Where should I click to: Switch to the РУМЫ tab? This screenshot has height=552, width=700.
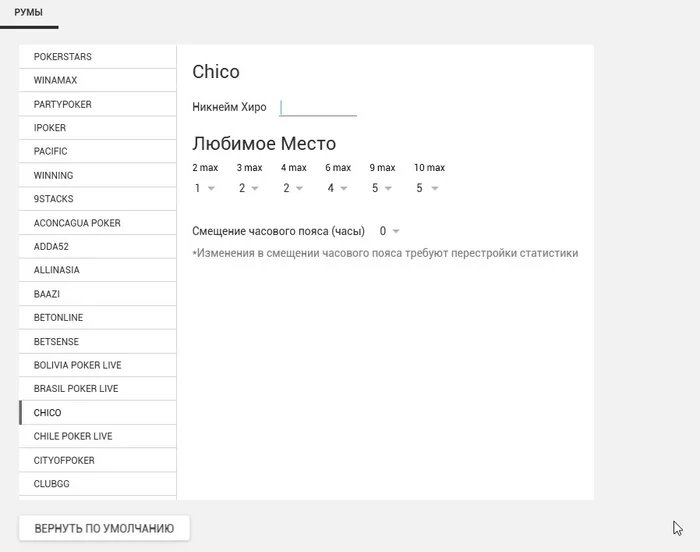(x=29, y=13)
